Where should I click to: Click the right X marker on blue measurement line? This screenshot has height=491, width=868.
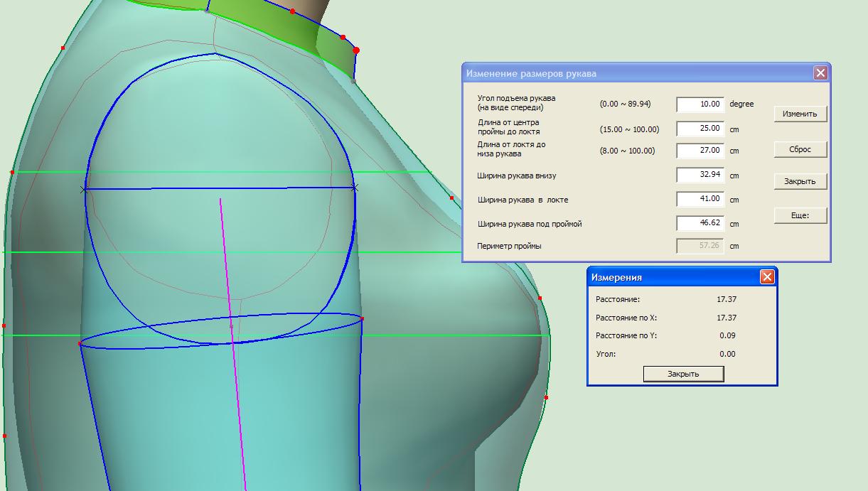click(x=355, y=188)
